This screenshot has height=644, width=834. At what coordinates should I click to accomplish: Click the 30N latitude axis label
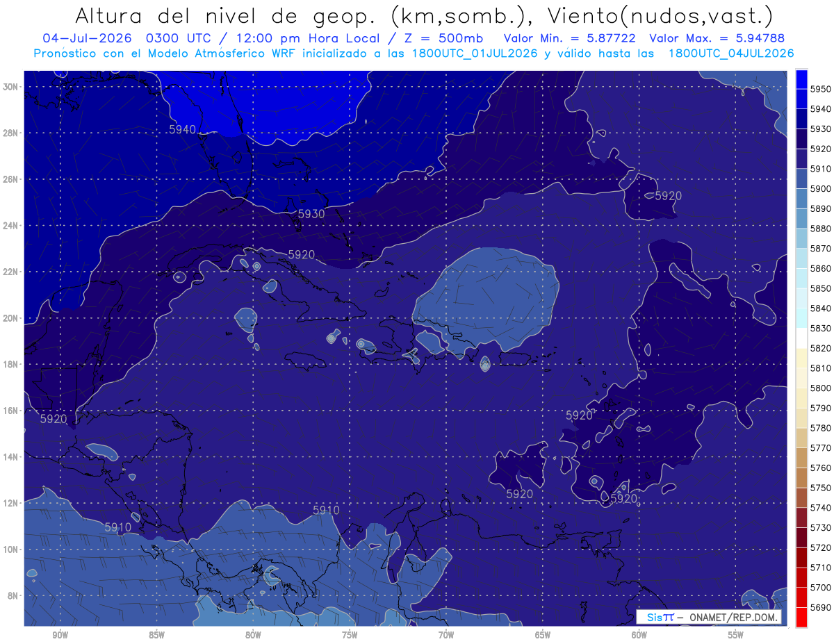(10, 87)
